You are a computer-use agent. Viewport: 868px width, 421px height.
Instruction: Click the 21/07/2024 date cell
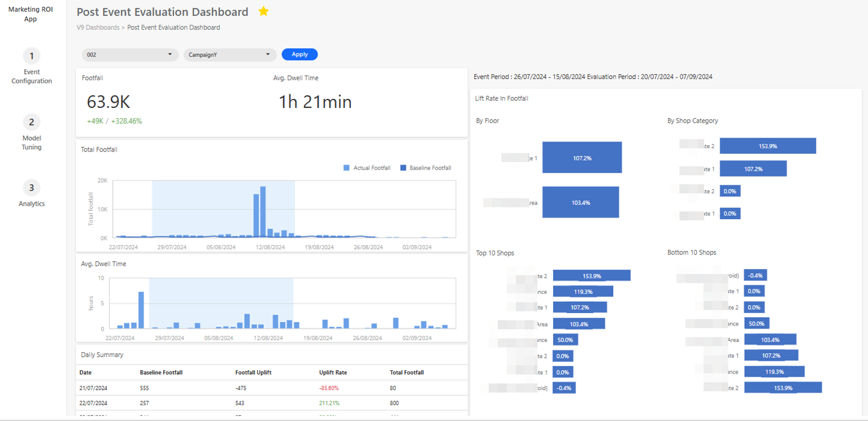coord(93,388)
